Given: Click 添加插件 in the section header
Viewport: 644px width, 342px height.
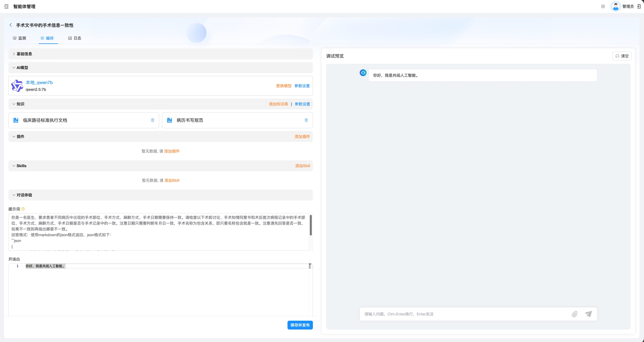Looking at the screenshot, I should tap(302, 137).
